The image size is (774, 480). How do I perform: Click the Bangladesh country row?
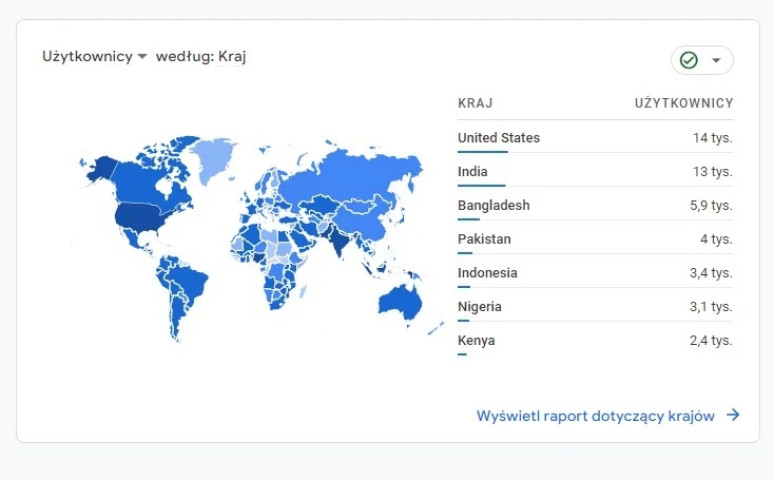(x=594, y=206)
